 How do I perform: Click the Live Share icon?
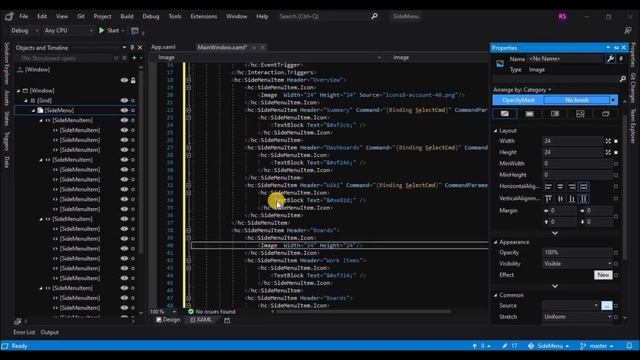coord(628,31)
